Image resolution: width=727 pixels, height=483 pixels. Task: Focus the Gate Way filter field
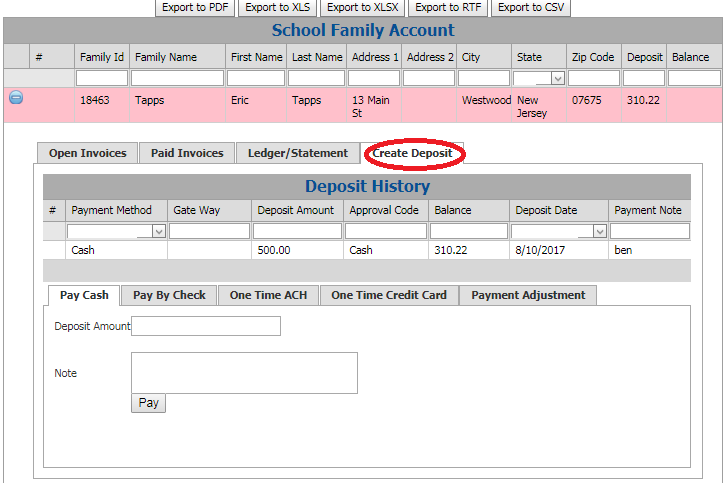[210, 231]
